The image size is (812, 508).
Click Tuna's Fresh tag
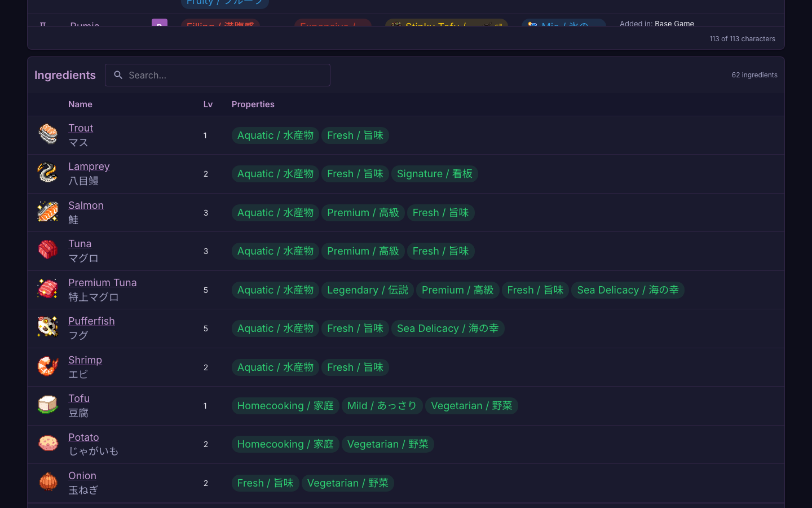441,251
